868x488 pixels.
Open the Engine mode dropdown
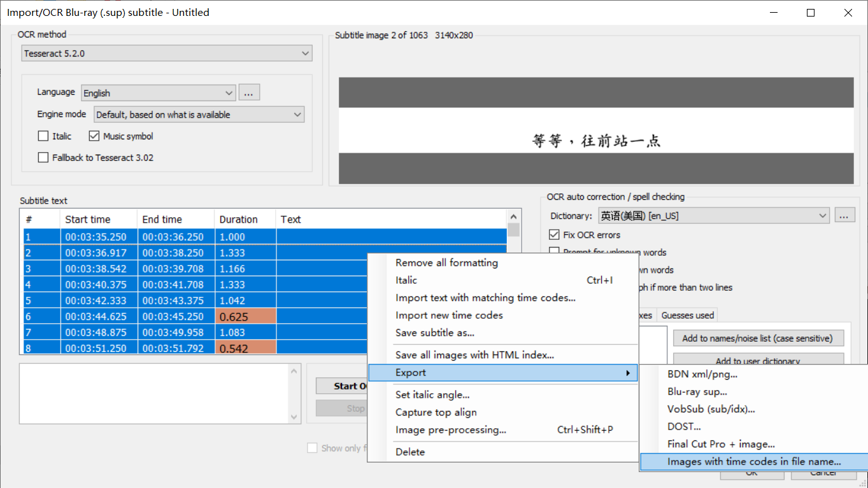point(197,115)
